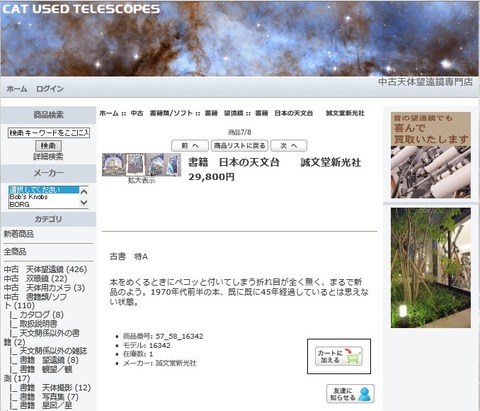Click the 29,800円 price text
480x411 pixels.
click(x=211, y=177)
